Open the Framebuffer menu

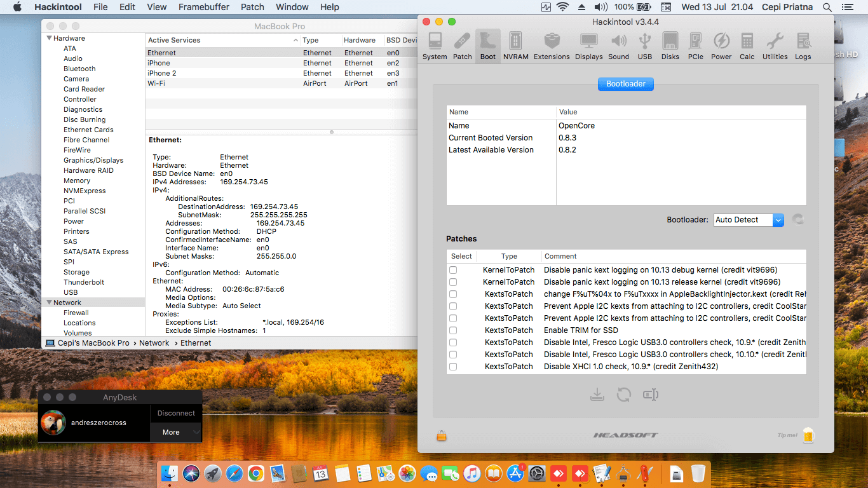click(x=203, y=7)
